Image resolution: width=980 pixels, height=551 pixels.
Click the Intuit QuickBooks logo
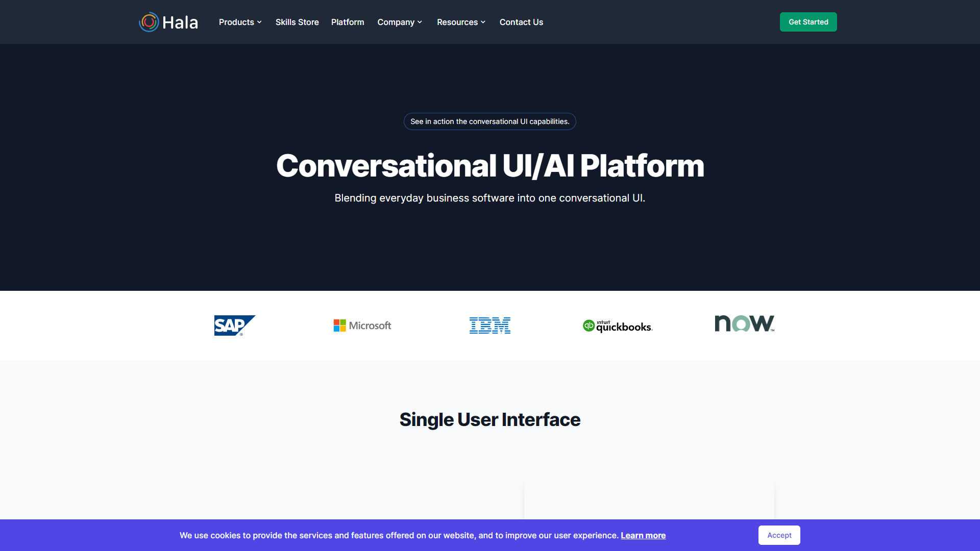[618, 326]
